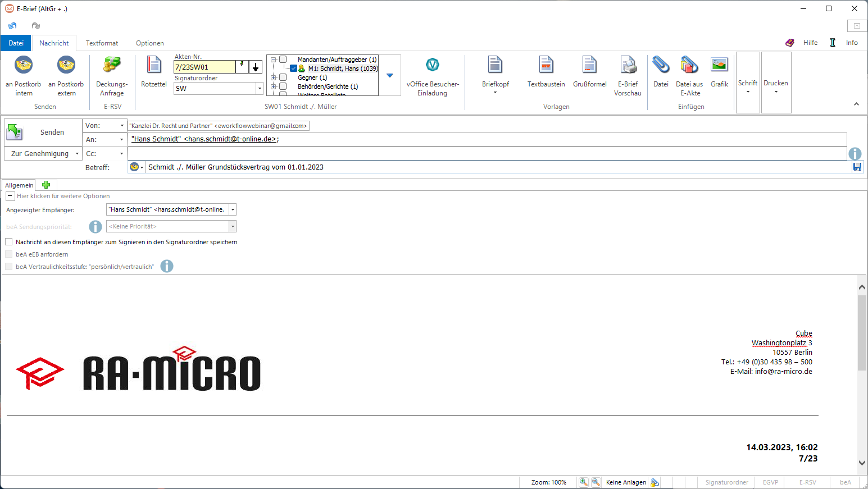
Task: Open the ribbon display options icon
Action: click(857, 26)
